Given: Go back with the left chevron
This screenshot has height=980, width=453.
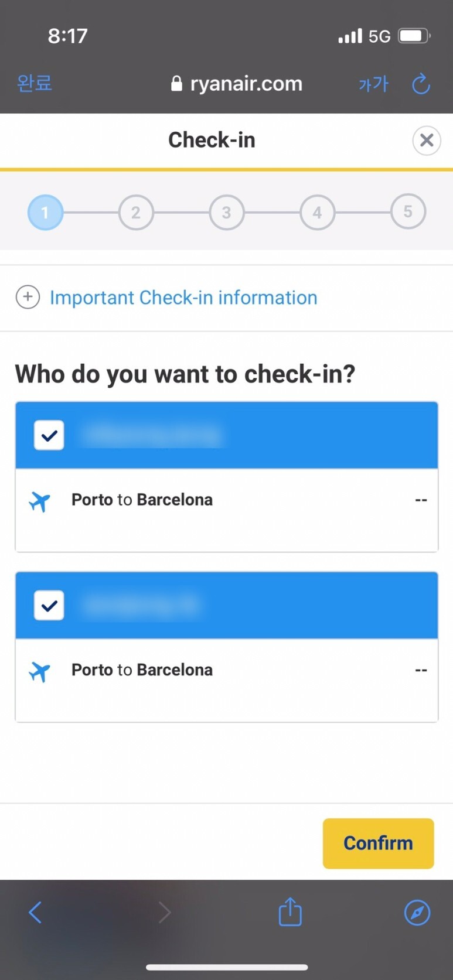Looking at the screenshot, I should [x=35, y=912].
